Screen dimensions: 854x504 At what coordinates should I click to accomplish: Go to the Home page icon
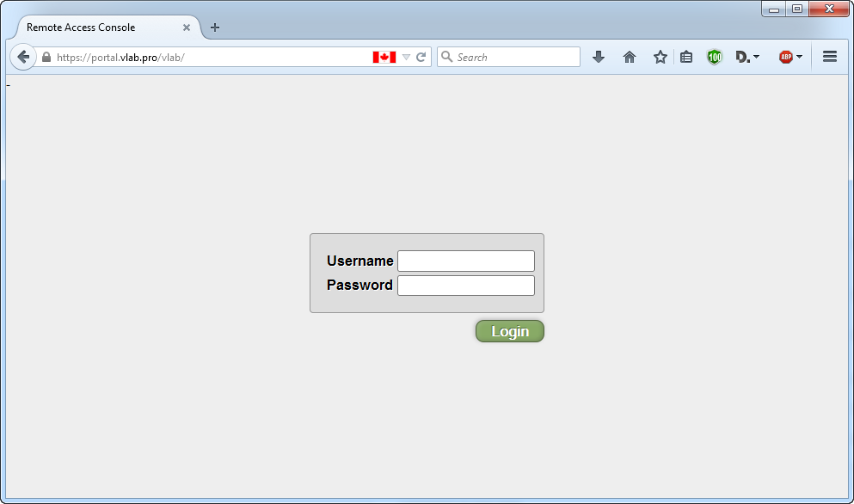click(629, 57)
